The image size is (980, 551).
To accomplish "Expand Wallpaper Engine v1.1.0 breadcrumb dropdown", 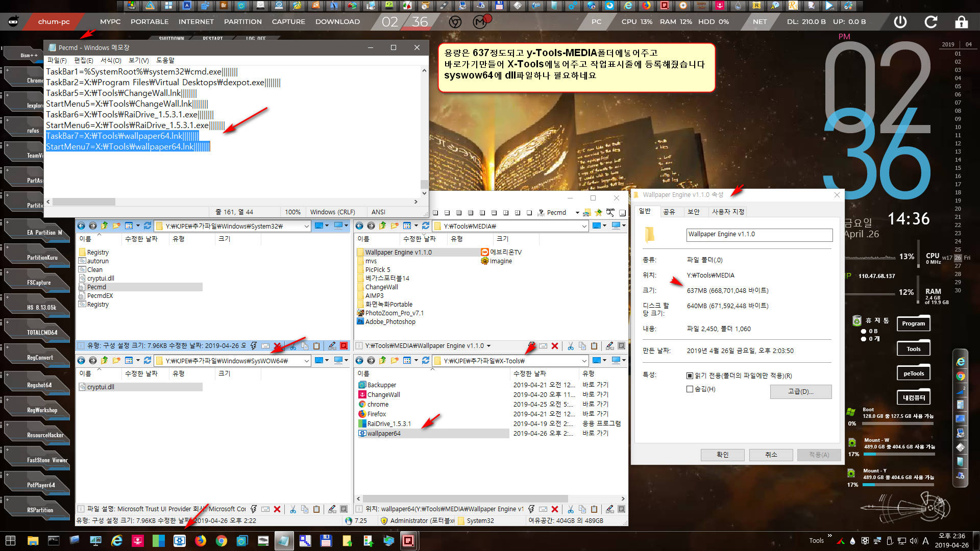I will coord(488,346).
